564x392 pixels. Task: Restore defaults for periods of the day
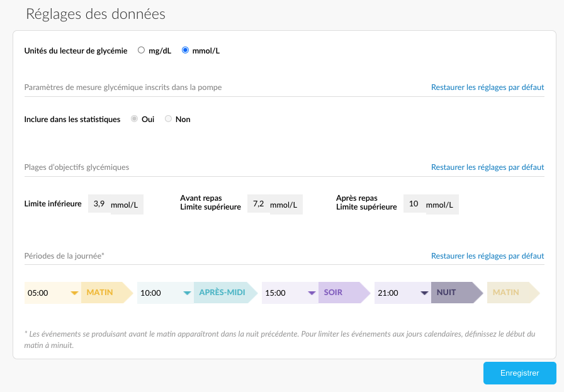coord(487,256)
